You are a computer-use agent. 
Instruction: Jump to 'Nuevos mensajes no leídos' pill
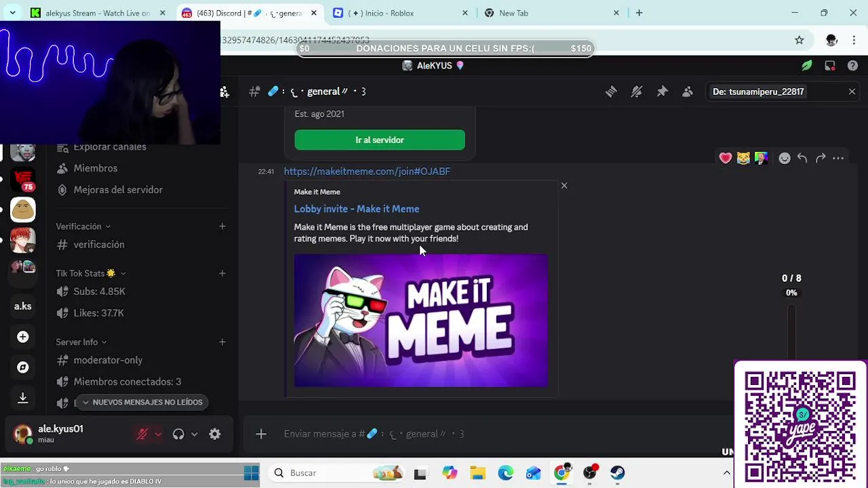142,402
